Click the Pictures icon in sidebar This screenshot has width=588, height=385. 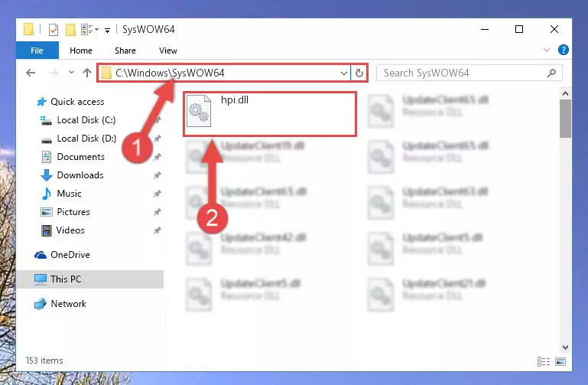pyautogui.click(x=47, y=212)
